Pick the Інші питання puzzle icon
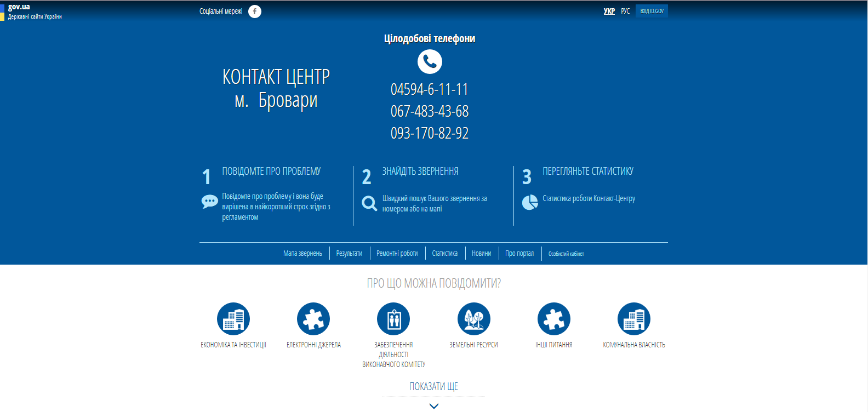The image size is (868, 412). pyautogui.click(x=554, y=319)
